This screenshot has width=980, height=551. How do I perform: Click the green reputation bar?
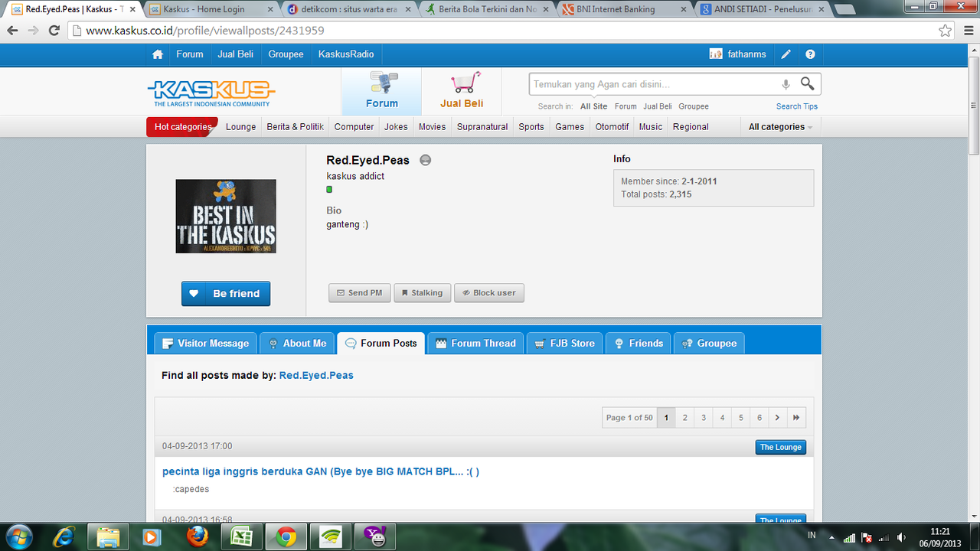pos(329,189)
